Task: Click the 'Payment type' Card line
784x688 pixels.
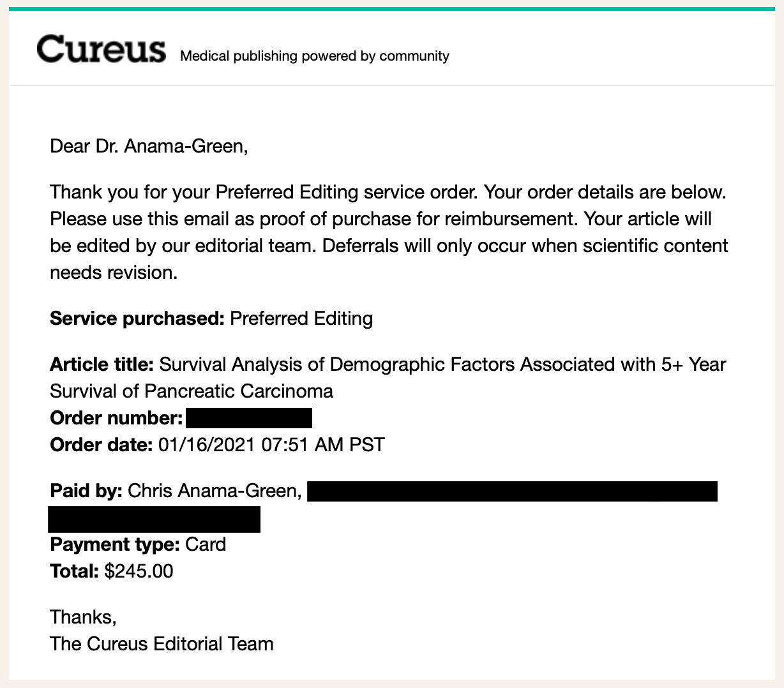Action: click(138, 544)
